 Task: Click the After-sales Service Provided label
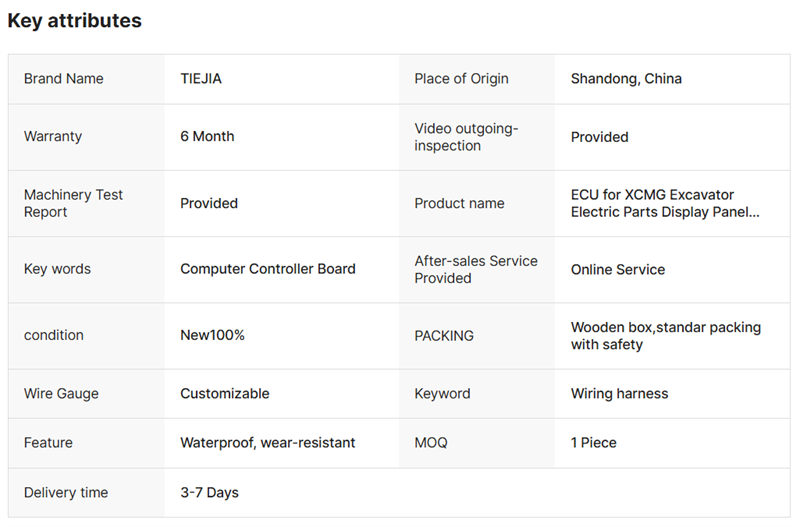476,269
